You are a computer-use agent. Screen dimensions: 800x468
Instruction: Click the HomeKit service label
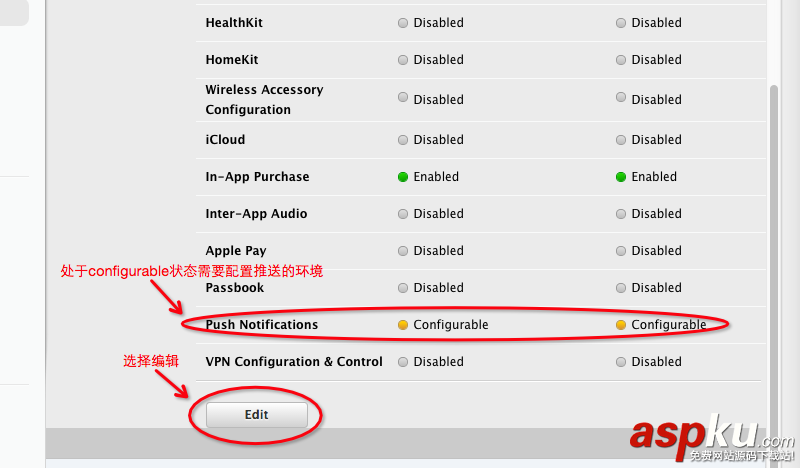pos(232,60)
